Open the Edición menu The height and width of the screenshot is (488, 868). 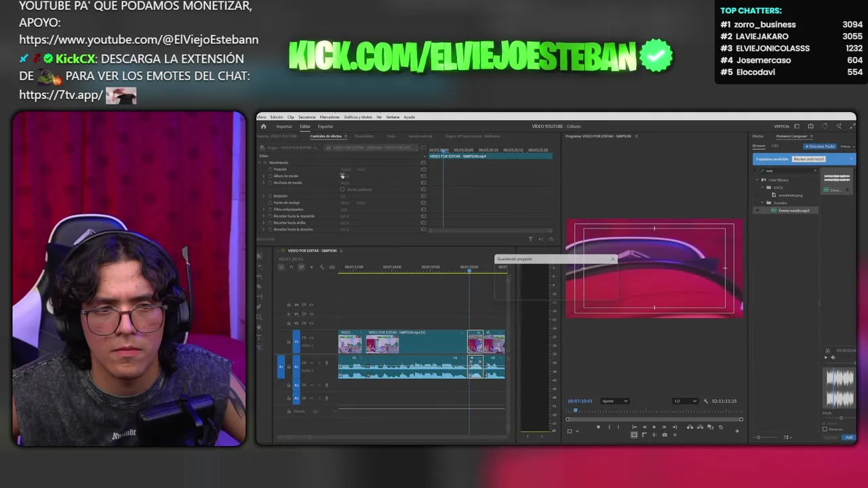coord(277,117)
